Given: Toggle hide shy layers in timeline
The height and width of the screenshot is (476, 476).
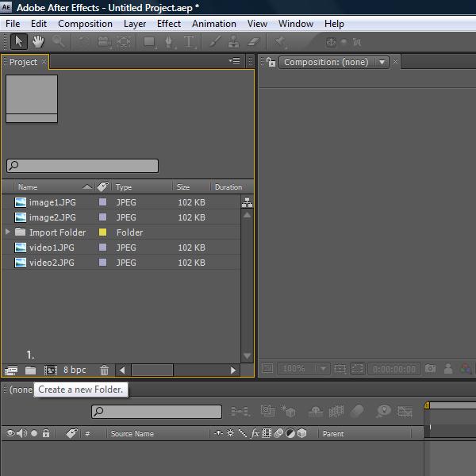Looking at the screenshot, I should (x=316, y=411).
